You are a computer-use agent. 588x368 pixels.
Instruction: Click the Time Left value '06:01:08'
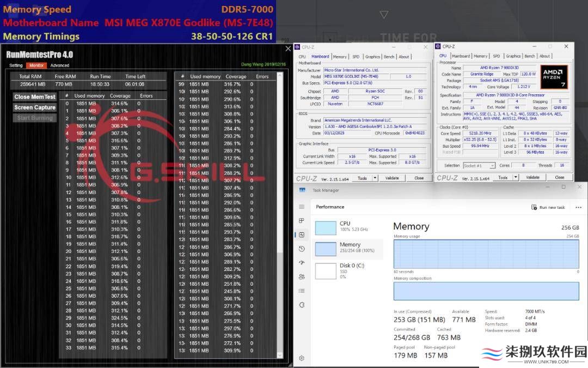point(134,84)
